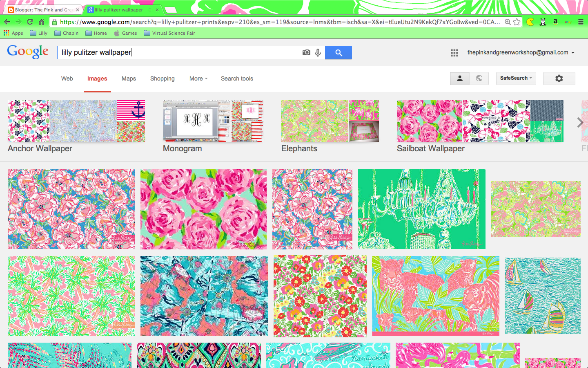Open the Chapin bookmark folder
Image resolution: width=588 pixels, height=368 pixels.
click(67, 33)
